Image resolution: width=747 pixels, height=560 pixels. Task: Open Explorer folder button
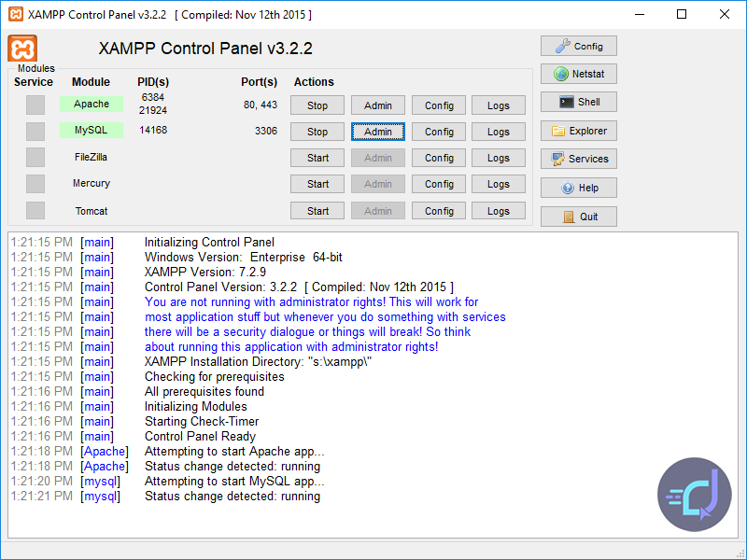pyautogui.click(x=578, y=131)
